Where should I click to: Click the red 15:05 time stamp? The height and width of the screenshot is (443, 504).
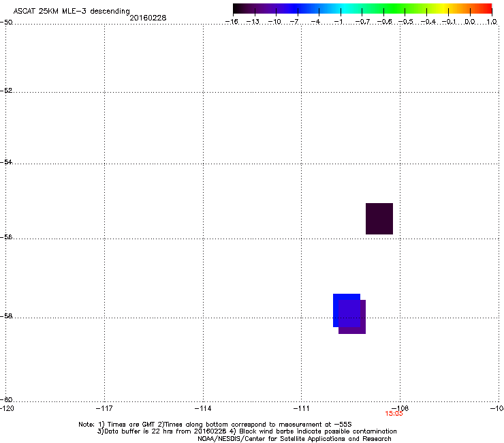click(x=394, y=414)
